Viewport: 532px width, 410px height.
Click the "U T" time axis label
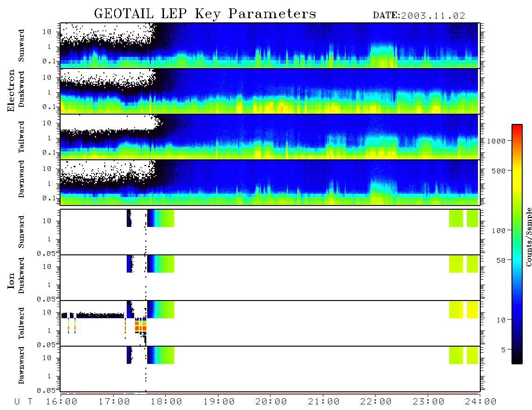tap(23, 402)
